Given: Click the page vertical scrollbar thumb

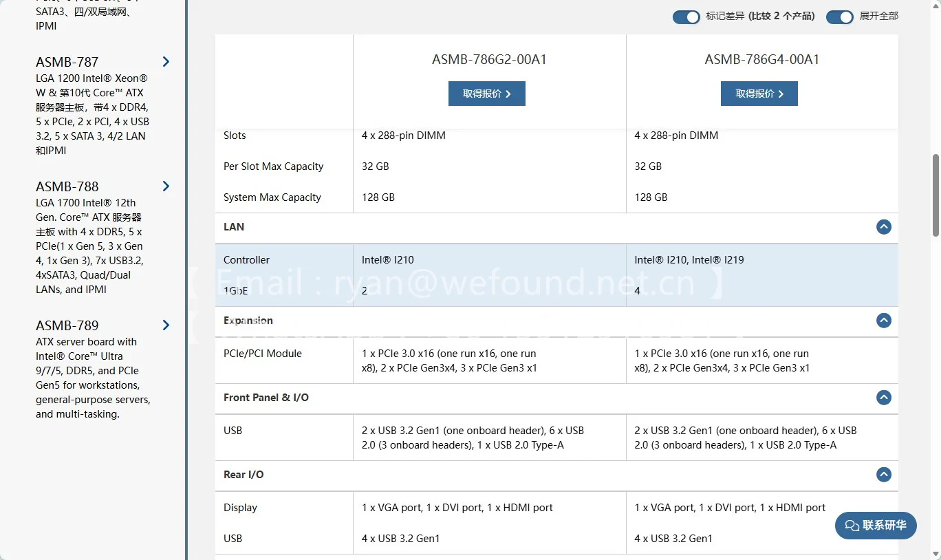Looking at the screenshot, I should [x=935, y=196].
